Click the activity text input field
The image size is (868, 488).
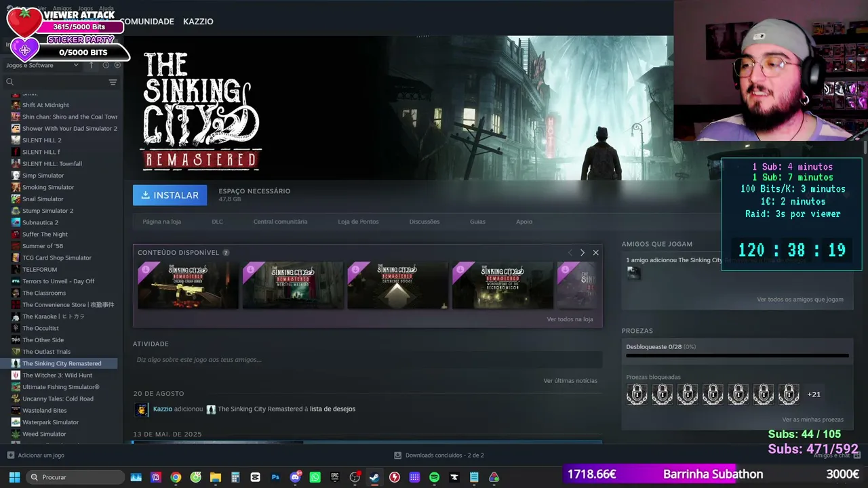coord(368,360)
